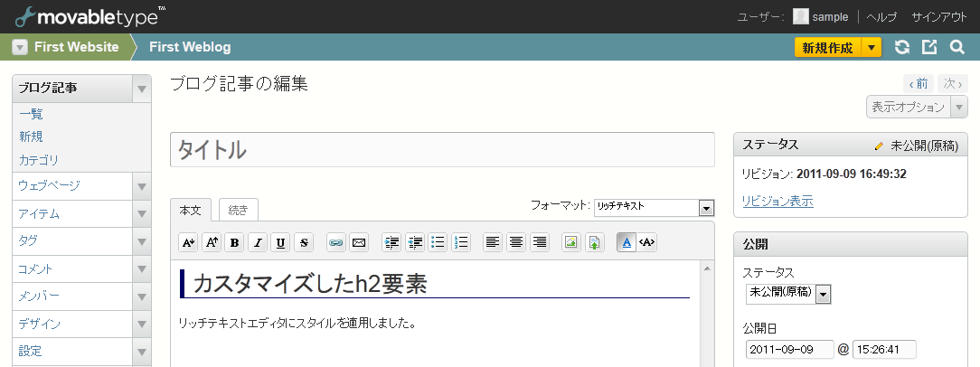Indent the text with the indent icon
The image size is (980, 367).
391,242
